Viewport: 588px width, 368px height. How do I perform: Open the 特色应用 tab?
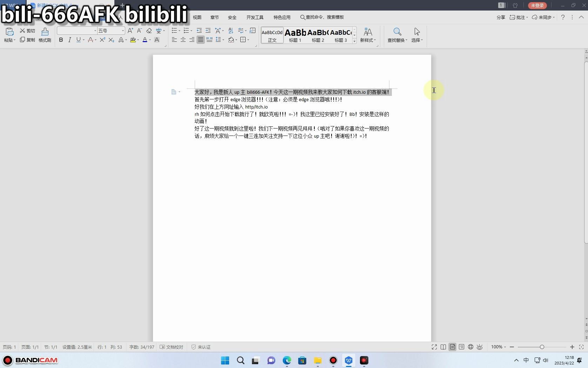[282, 17]
